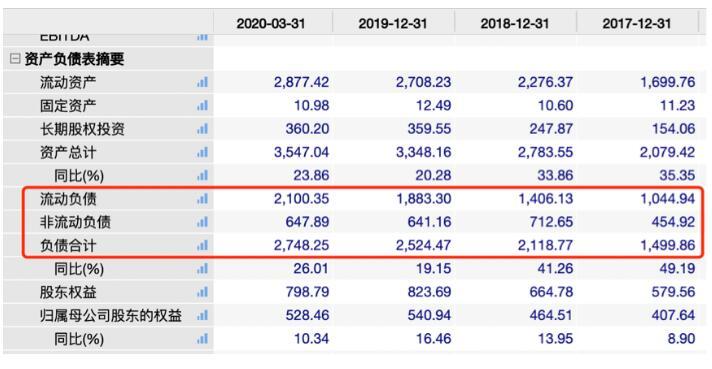Open chart icon for 归属母公司股东的权益 row
Screen dimensions: 712x369
click(x=203, y=315)
